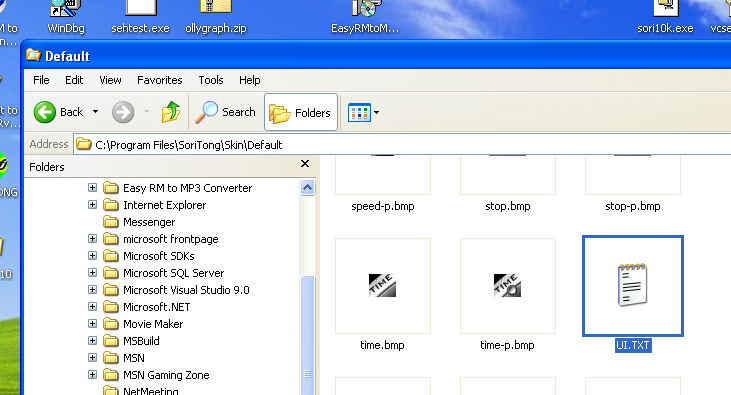Select the Microsoft SQL Server folder icon
This screenshot has width=731, height=395.
110,273
